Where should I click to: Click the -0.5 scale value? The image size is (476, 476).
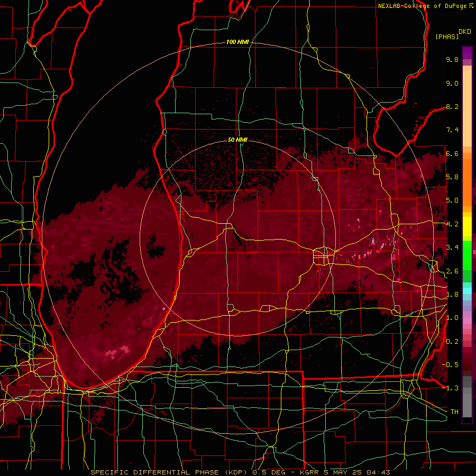tap(451, 365)
